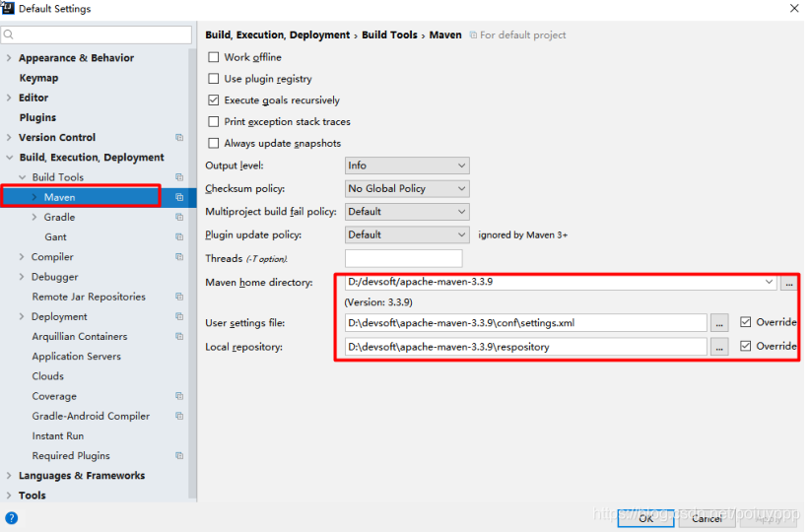Viewport: 810px width, 532px height.
Task: Expand the Tools section
Action: click(x=9, y=496)
